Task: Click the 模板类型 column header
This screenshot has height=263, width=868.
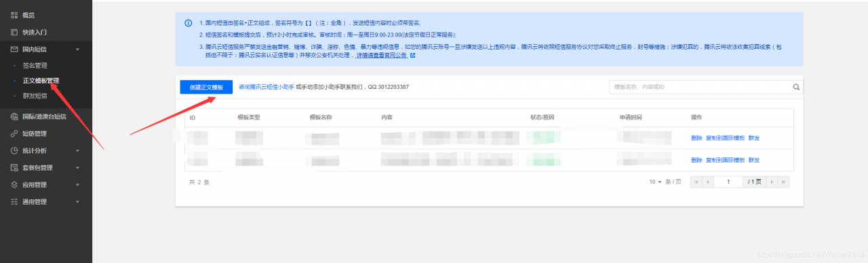Action: [x=249, y=117]
